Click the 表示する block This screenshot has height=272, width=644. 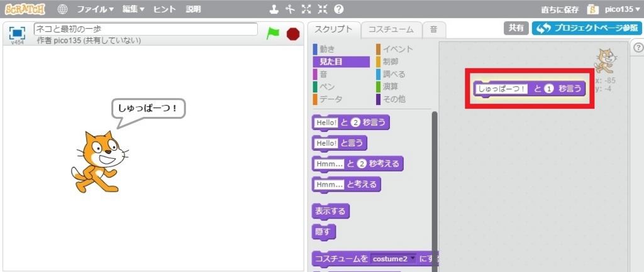click(331, 212)
